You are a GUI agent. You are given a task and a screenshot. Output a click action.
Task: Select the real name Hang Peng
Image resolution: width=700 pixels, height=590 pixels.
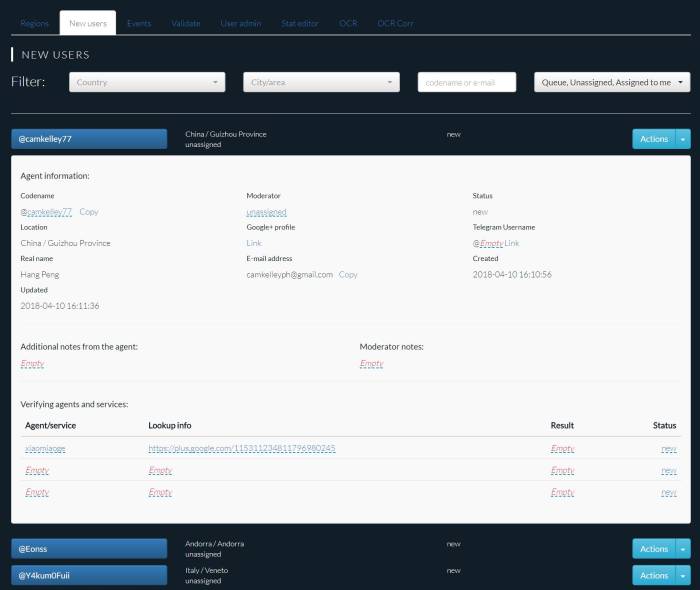(x=40, y=274)
